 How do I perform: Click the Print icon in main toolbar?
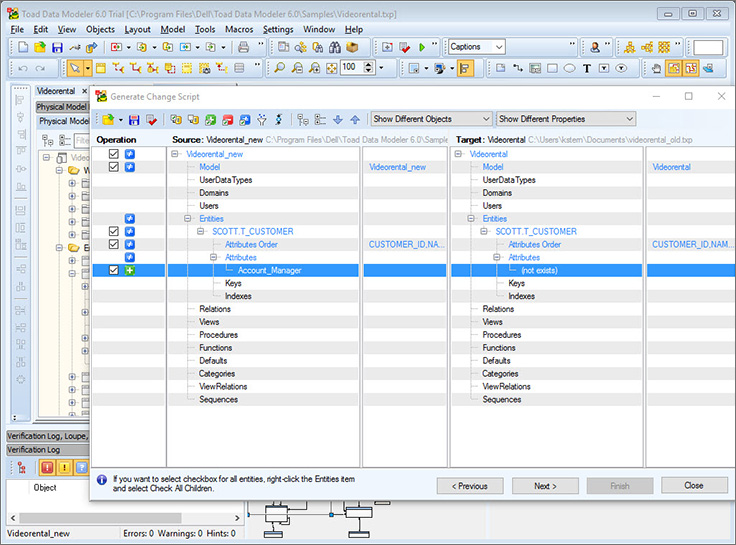(243, 47)
